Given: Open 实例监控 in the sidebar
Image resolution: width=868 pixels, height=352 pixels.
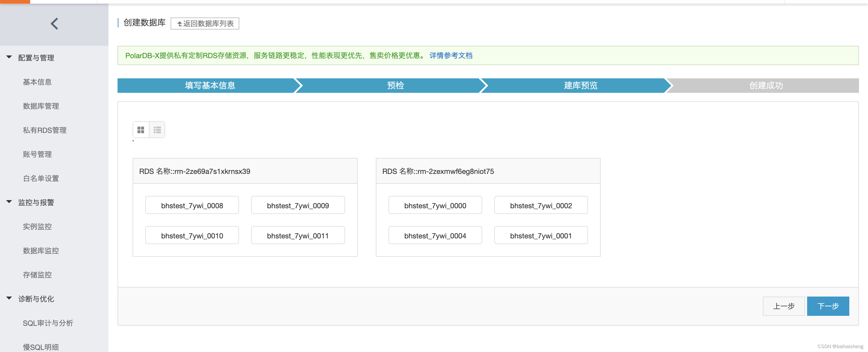Looking at the screenshot, I should pos(37,226).
